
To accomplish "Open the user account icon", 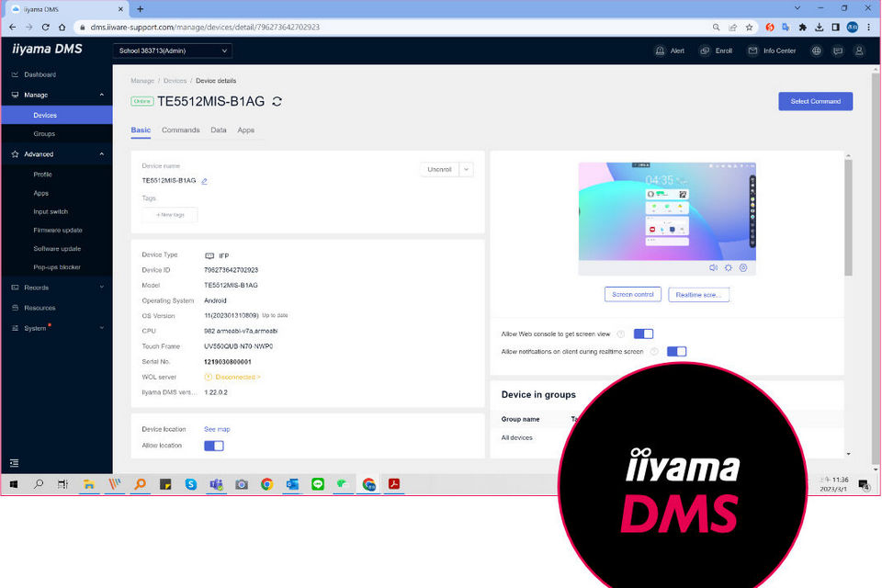I will [x=859, y=51].
